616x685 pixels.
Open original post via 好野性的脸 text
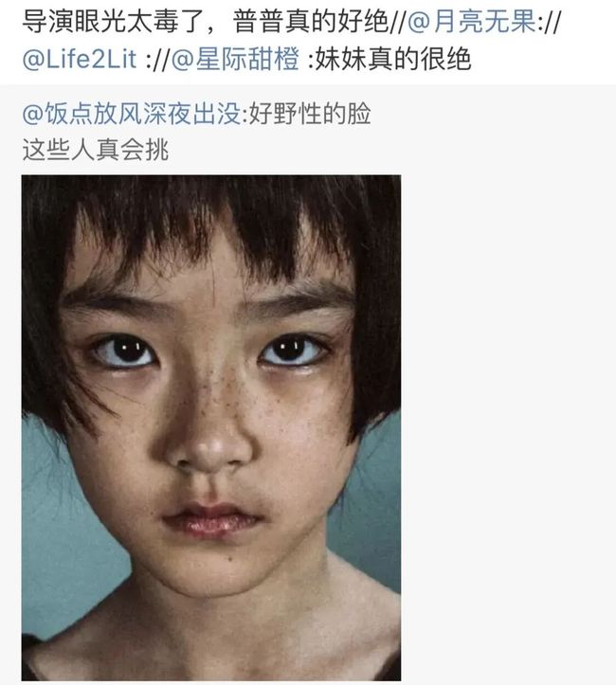[310, 114]
